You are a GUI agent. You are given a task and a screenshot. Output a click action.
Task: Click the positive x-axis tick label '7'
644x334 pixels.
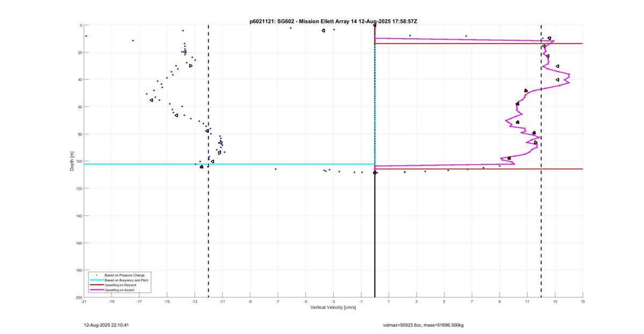pyautogui.click(x=472, y=301)
